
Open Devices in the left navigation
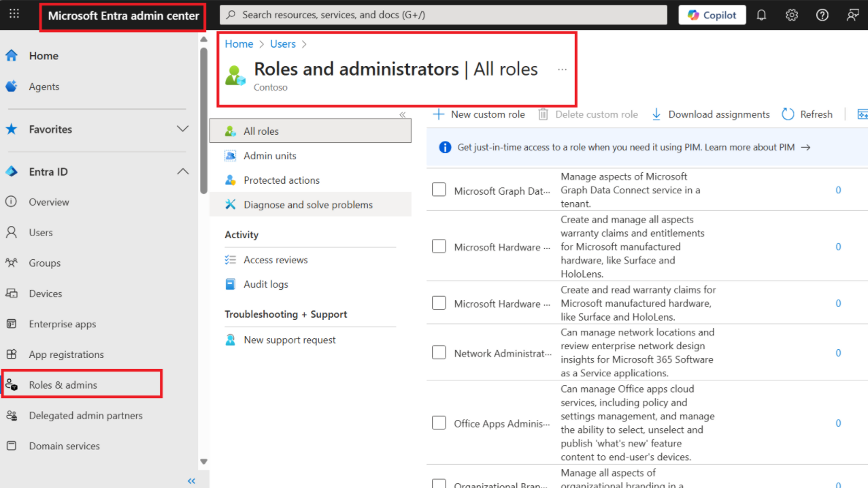(x=46, y=293)
